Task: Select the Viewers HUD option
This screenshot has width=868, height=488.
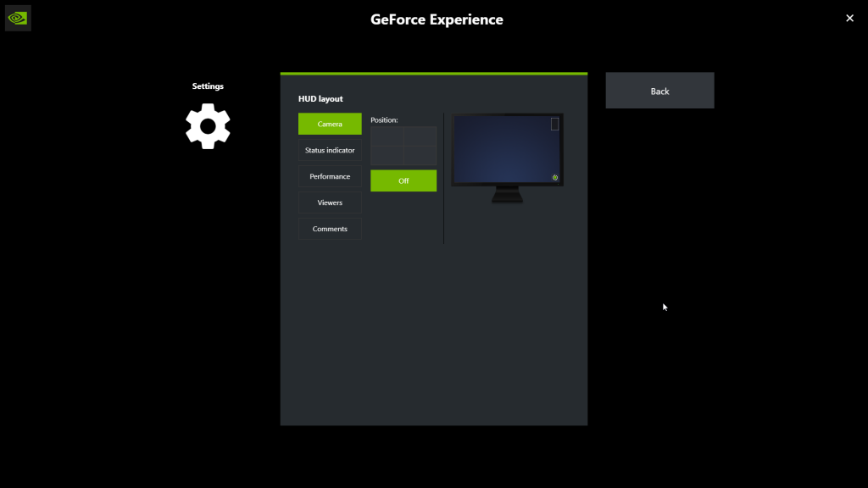Action: coord(330,202)
